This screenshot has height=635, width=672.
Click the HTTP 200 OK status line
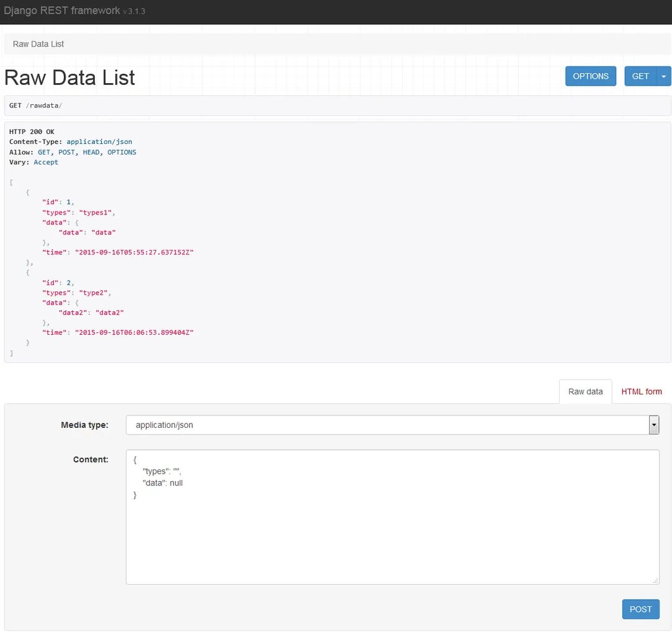click(32, 131)
